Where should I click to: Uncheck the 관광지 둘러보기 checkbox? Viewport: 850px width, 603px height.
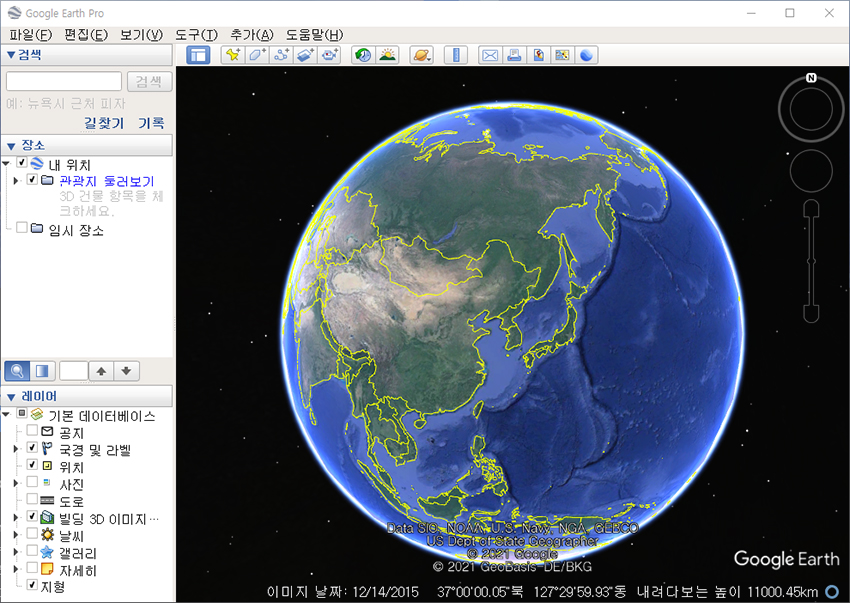coord(32,179)
